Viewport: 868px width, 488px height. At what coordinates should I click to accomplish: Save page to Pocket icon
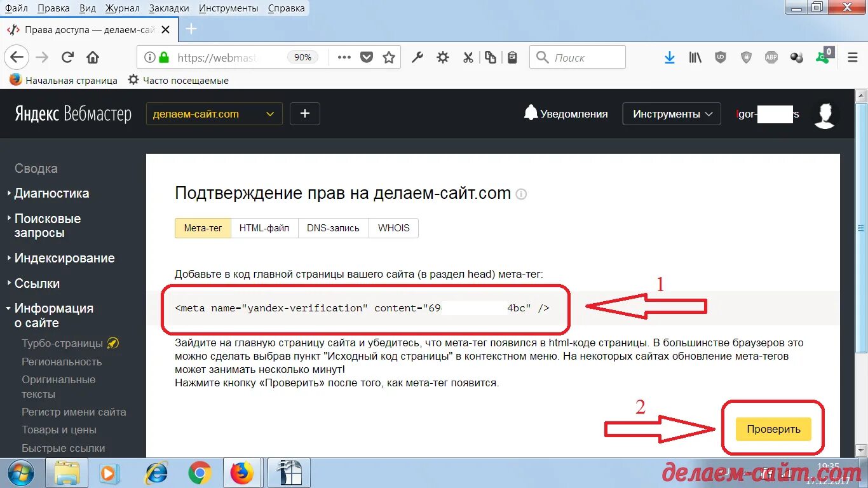point(367,57)
